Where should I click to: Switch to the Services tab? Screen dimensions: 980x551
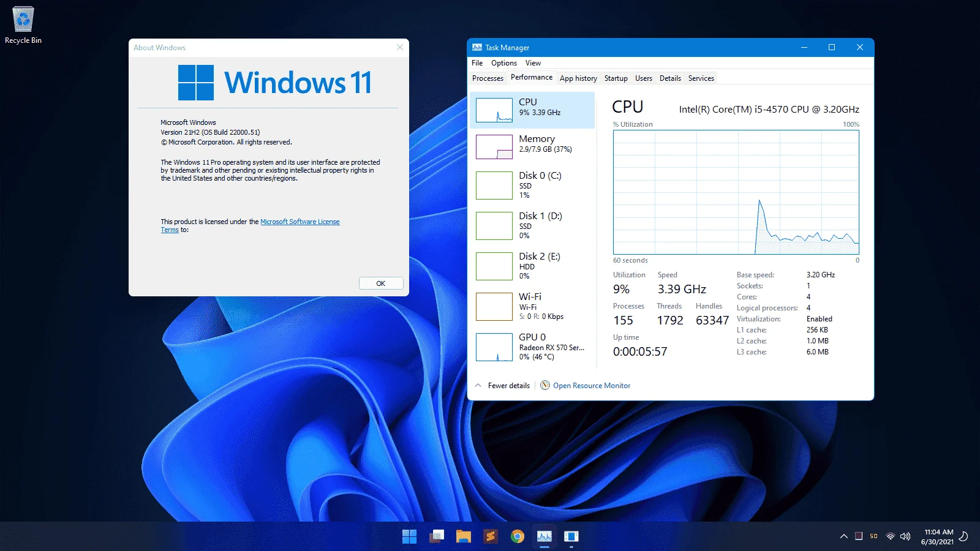701,78
